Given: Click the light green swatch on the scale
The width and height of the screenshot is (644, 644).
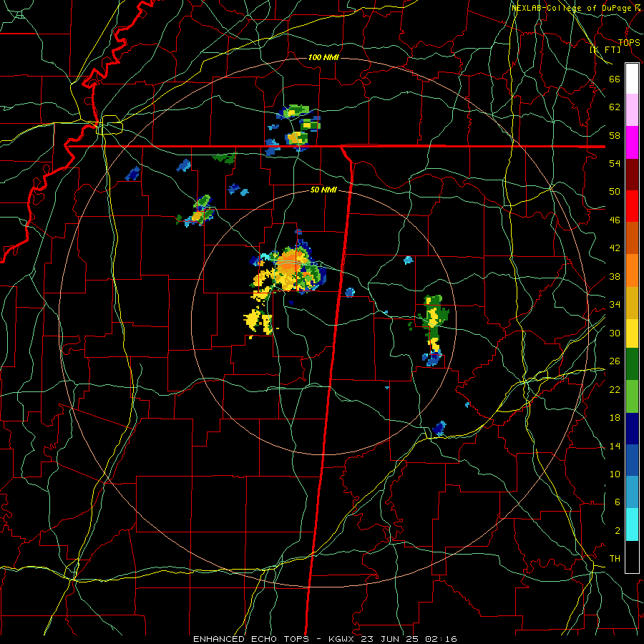Looking at the screenshot, I should click(x=632, y=396).
